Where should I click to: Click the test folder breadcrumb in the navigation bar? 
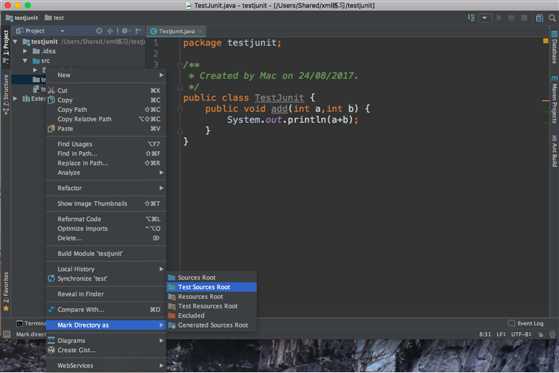[x=54, y=18]
